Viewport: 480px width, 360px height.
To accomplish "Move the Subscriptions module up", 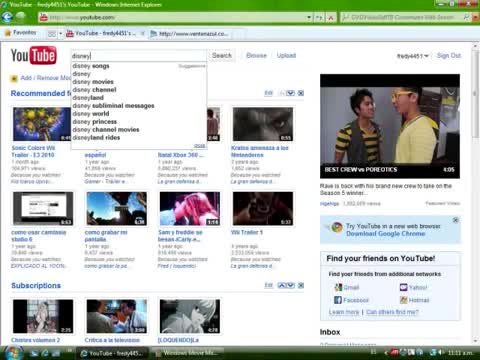I will 282,285.
